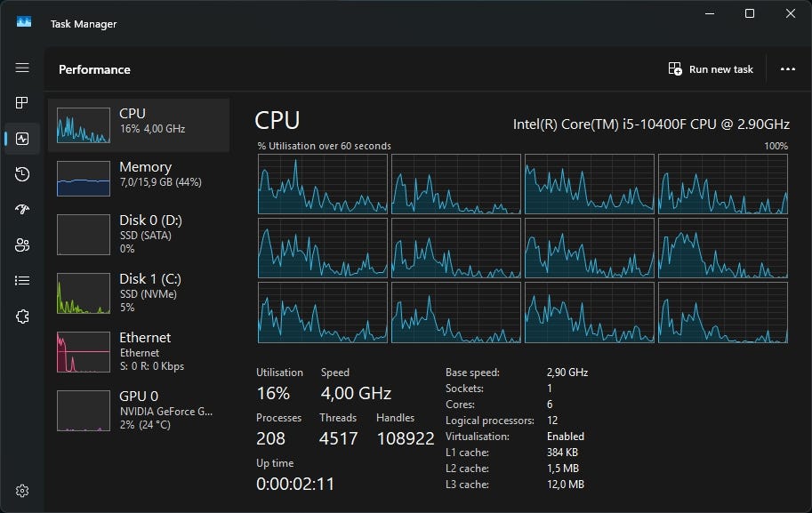812x513 pixels.
Task: Click the L2 cache 1,5 MB value
Action: [563, 469]
